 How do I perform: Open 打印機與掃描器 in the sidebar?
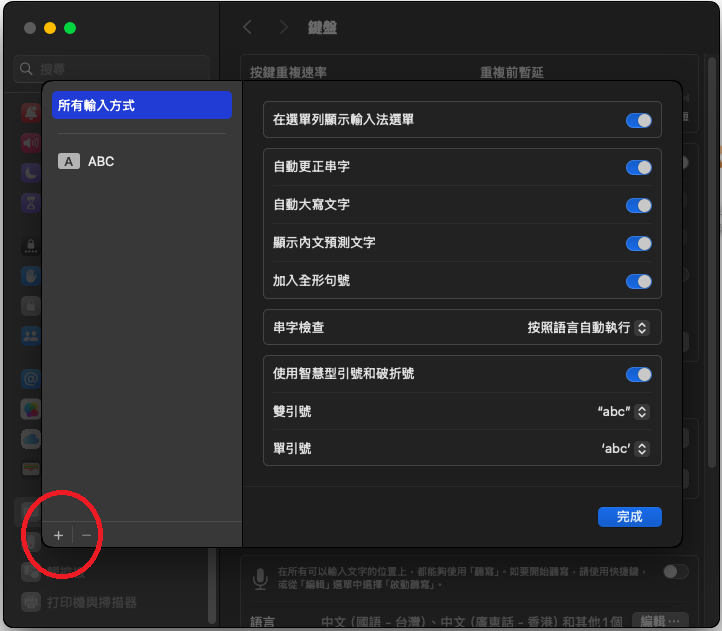[92, 602]
